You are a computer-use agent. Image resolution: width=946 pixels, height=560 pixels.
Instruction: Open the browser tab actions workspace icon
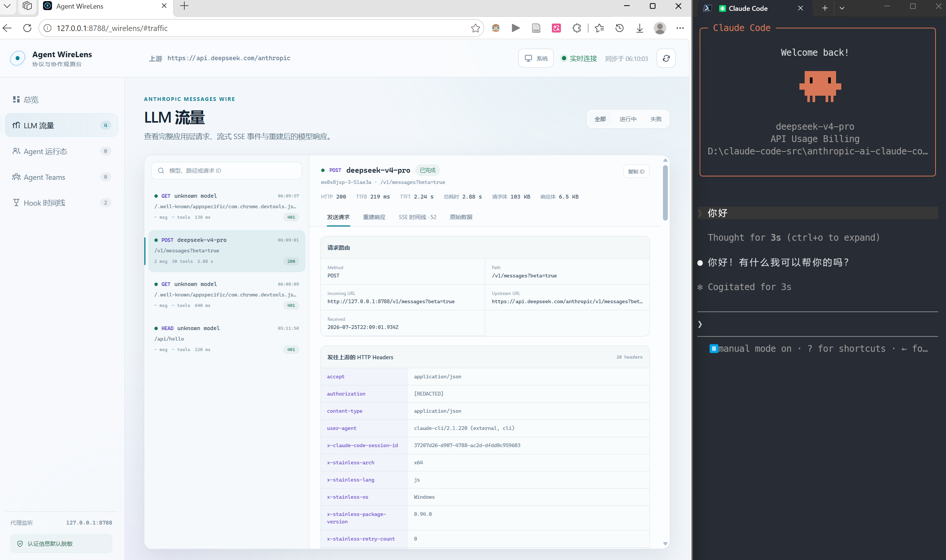click(27, 6)
